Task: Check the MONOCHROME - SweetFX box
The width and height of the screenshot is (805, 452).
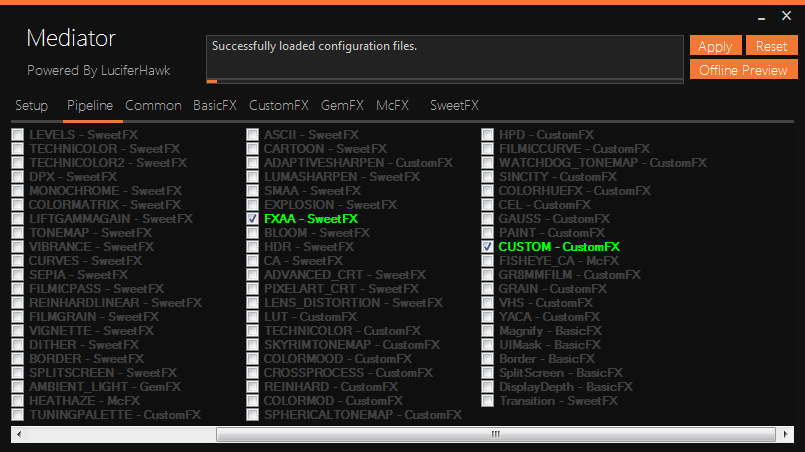Action: [18, 191]
